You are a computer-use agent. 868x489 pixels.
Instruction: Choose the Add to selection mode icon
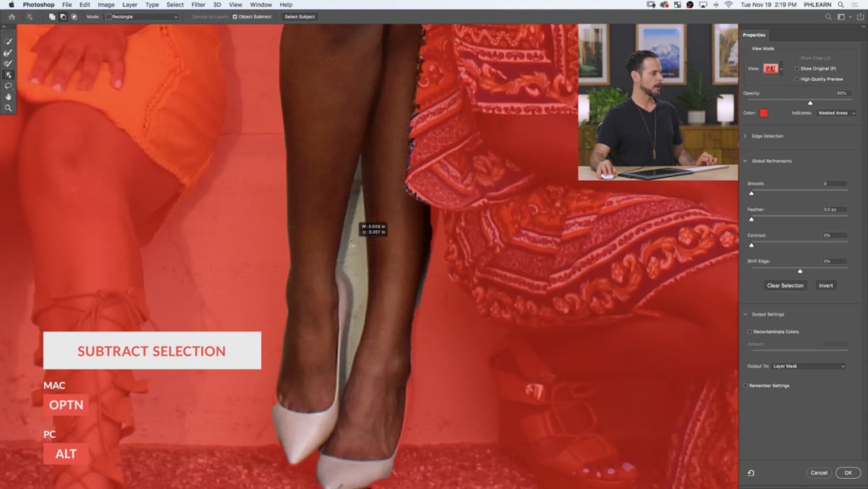[52, 17]
